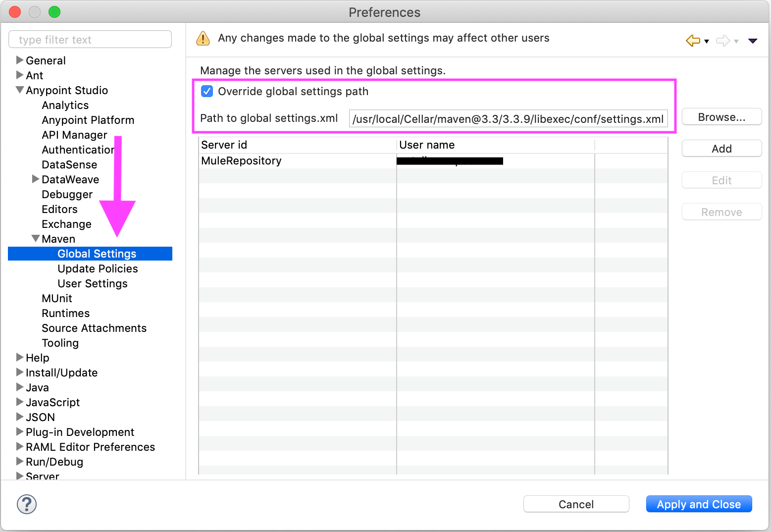
Task: Expand the DataWeave tree node
Action: pyautogui.click(x=36, y=179)
